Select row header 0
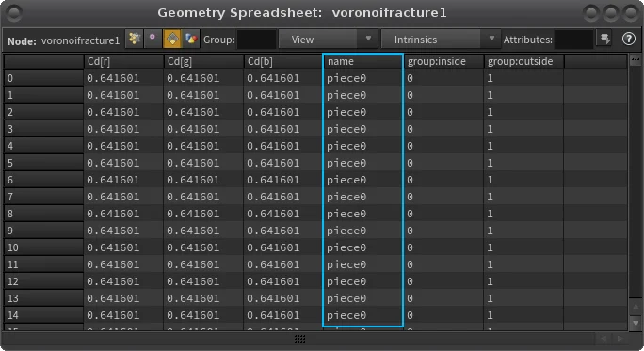644x351 pixels. 44,78
